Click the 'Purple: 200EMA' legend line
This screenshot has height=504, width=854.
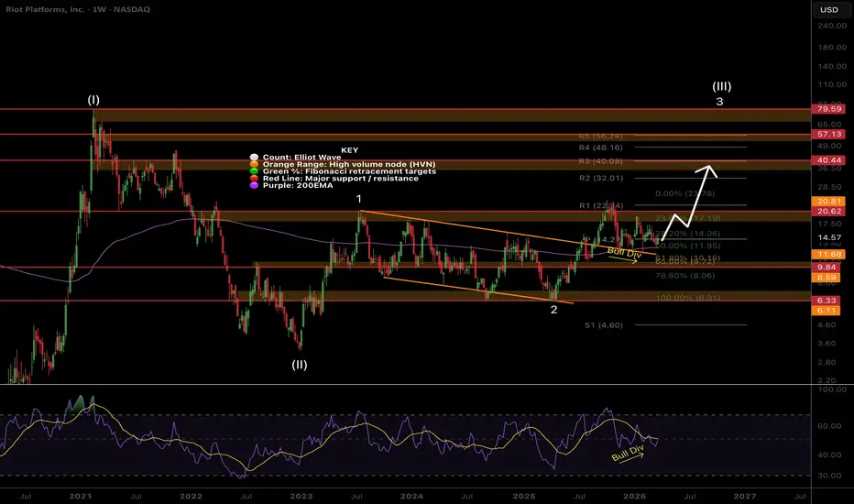point(298,185)
